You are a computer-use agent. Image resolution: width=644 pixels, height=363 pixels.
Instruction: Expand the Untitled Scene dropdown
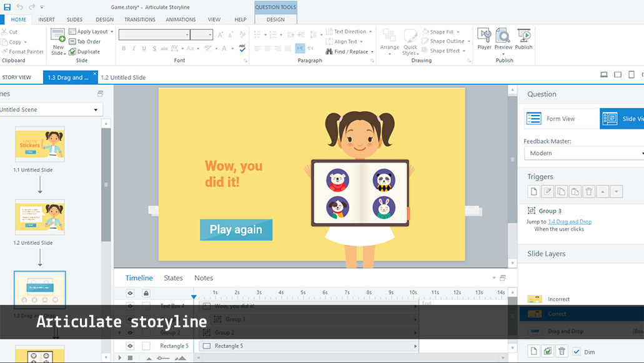pos(50,110)
